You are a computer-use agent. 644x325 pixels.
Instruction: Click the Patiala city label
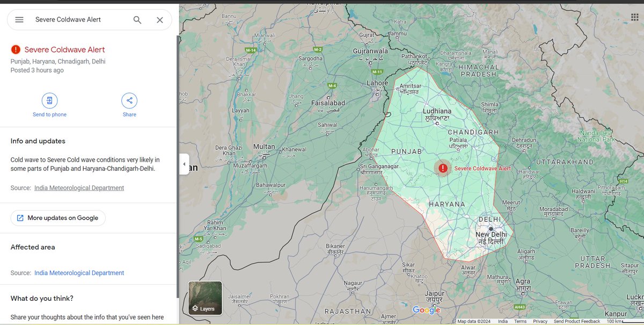(x=458, y=139)
